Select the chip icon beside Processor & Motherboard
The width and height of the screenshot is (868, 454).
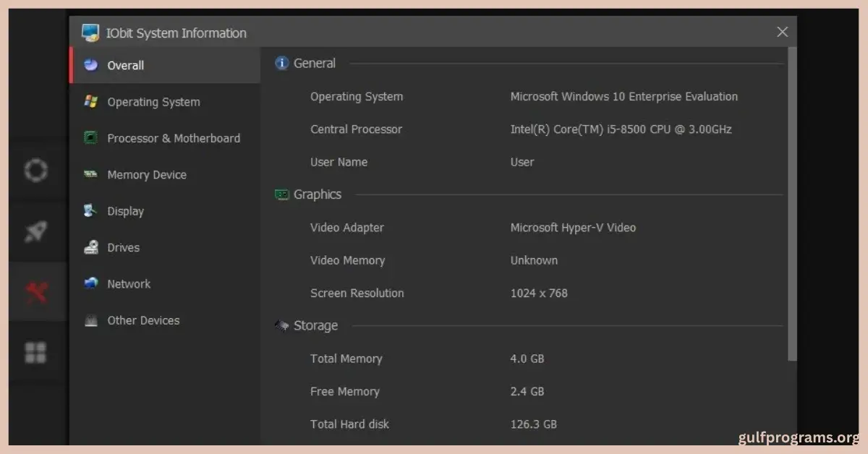coord(90,138)
